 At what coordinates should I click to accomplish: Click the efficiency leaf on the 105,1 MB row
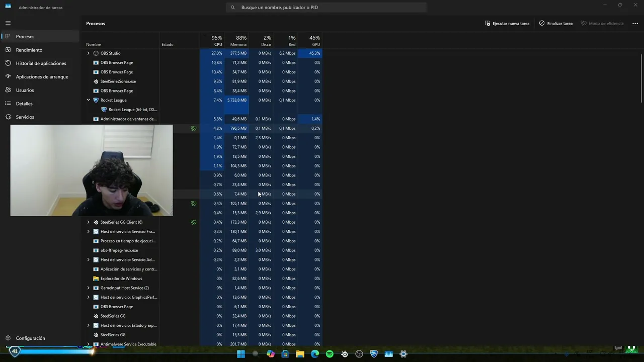pyautogui.click(x=193, y=204)
